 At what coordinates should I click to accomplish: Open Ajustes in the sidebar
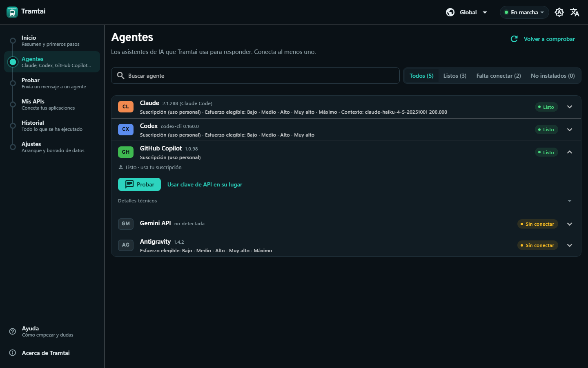[x=52, y=147]
